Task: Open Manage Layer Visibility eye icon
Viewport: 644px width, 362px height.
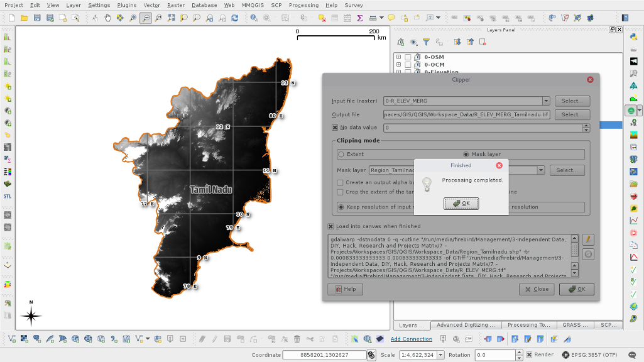Action: tap(413, 42)
